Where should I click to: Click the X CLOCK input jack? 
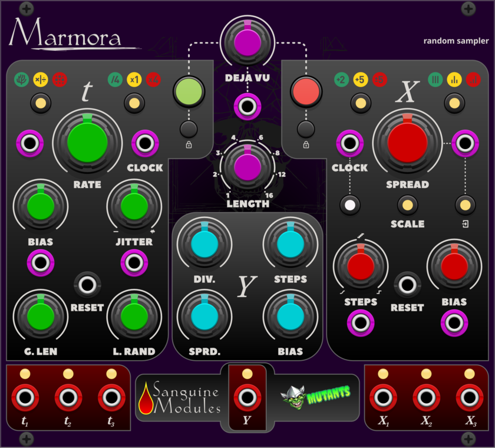tap(350, 143)
